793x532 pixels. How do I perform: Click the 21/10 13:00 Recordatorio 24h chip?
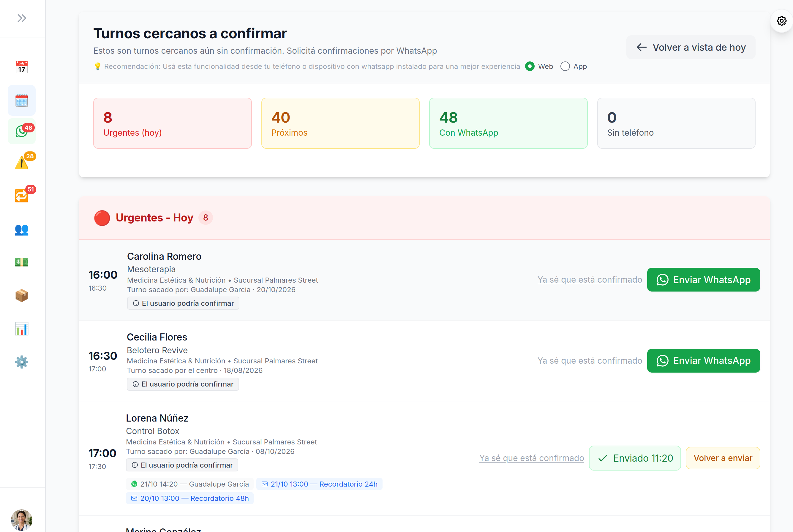[320, 484]
